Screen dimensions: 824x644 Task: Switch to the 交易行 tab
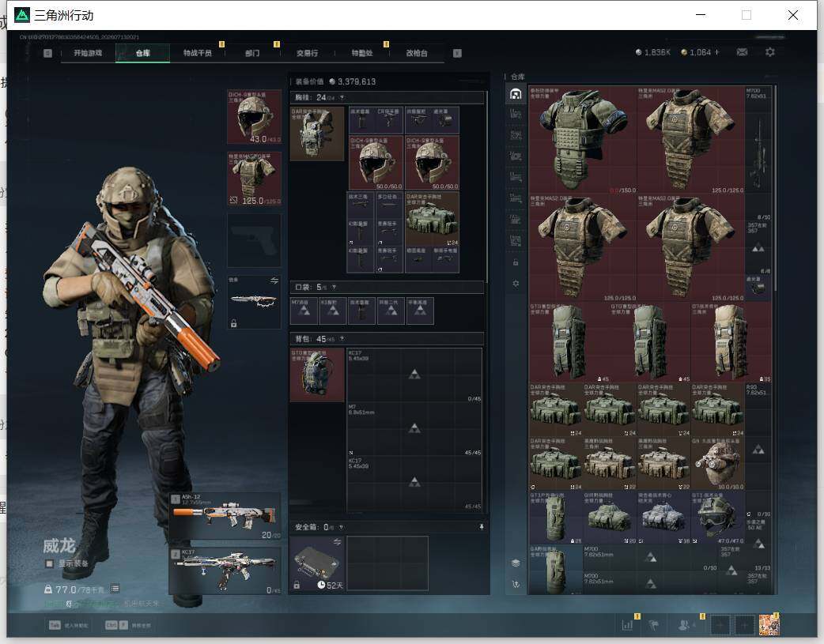pyautogui.click(x=307, y=53)
